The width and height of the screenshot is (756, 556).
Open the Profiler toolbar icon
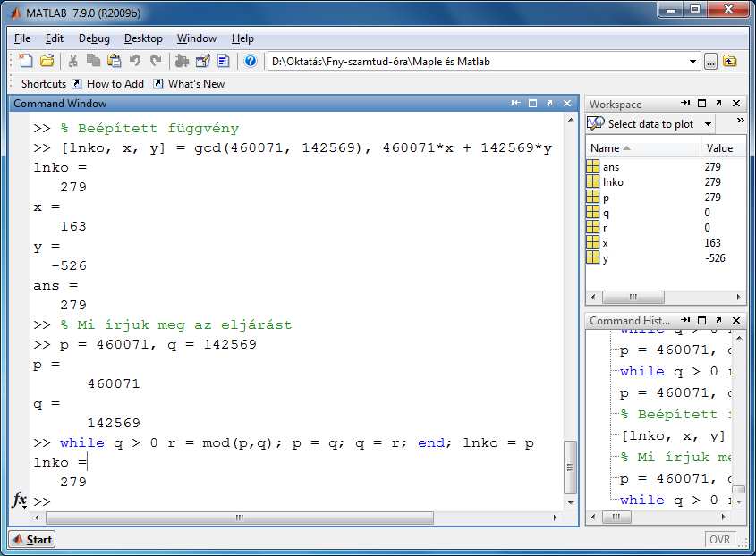click(224, 61)
